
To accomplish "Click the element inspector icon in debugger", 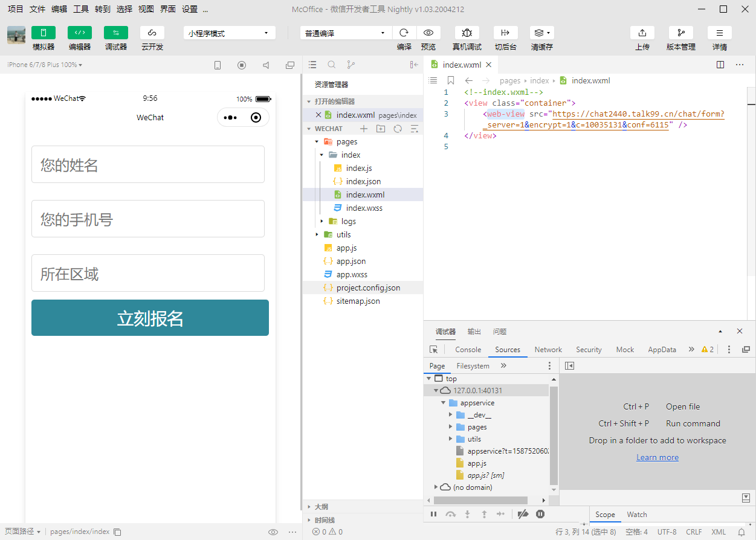I will click(433, 350).
